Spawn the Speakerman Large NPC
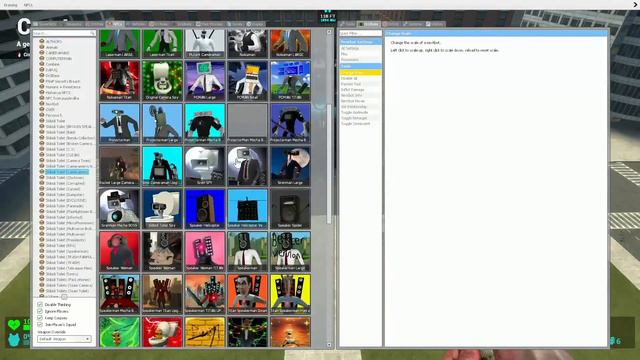The width and height of the screenshot is (640, 360). (290, 251)
